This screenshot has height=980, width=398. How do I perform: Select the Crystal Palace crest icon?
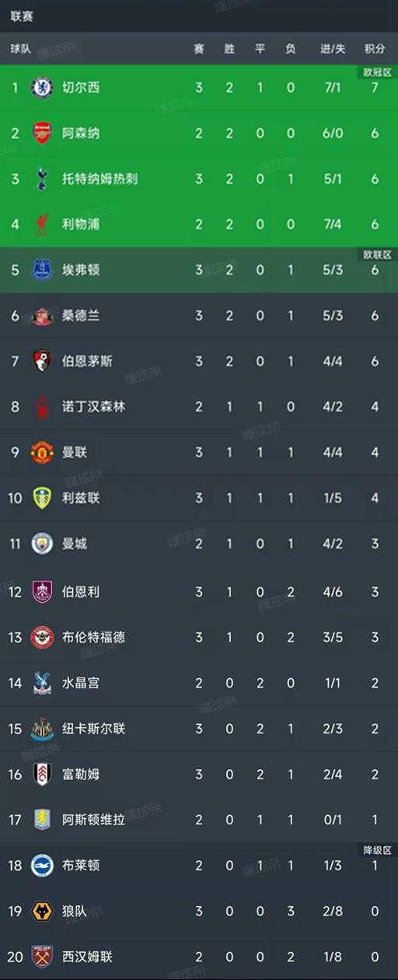pos(41,682)
